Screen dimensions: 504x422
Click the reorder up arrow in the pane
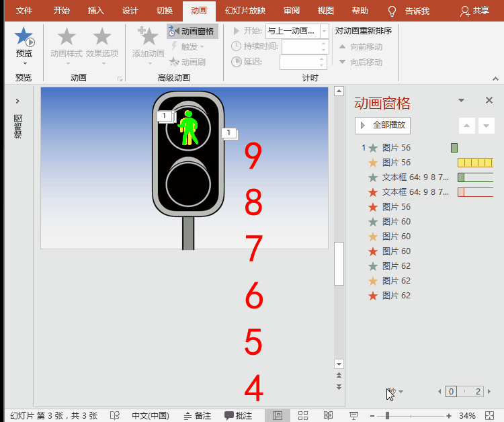467,126
